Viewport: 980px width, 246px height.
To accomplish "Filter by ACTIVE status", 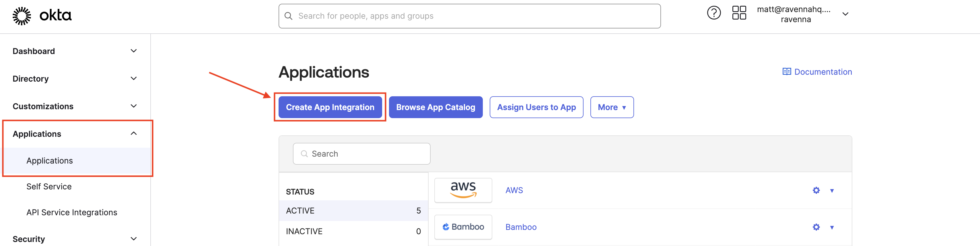I will [353, 211].
